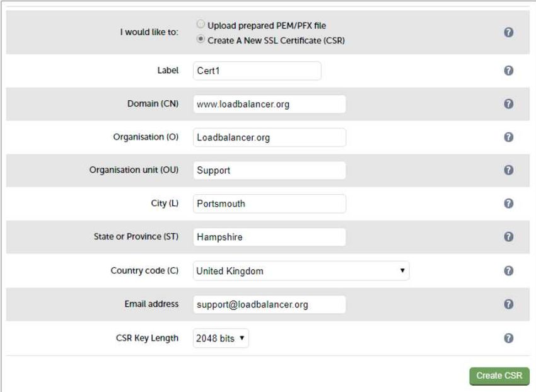
Task: Open the Country code dropdown
Action: pyautogui.click(x=301, y=270)
